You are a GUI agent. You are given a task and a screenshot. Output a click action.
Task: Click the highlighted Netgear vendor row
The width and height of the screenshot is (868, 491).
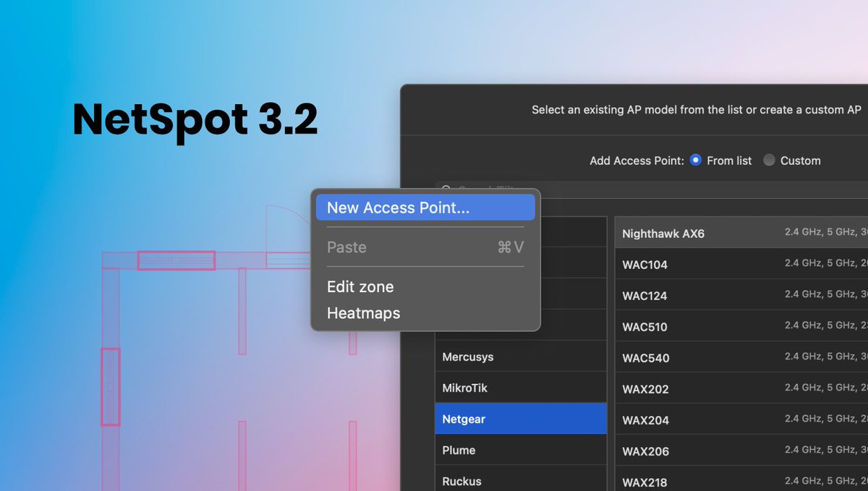(x=521, y=419)
